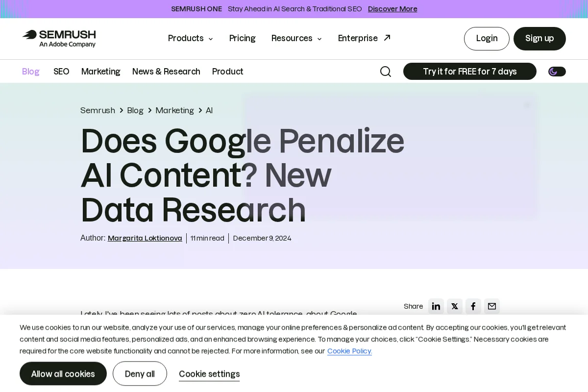The width and height of the screenshot is (588, 392).
Task: Follow the Discover More banner link
Action: point(392,9)
